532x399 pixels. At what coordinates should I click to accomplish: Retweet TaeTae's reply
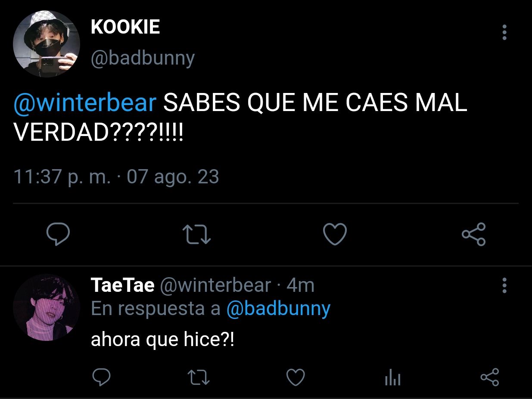click(x=200, y=378)
